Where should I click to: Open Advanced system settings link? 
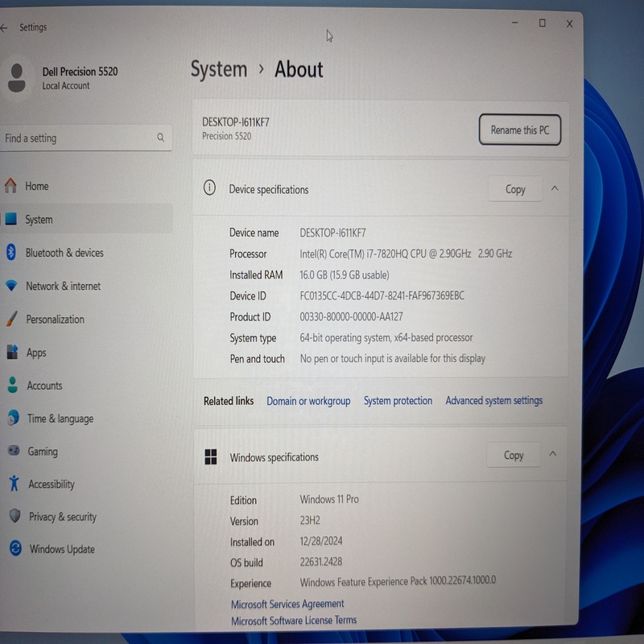pos(494,400)
